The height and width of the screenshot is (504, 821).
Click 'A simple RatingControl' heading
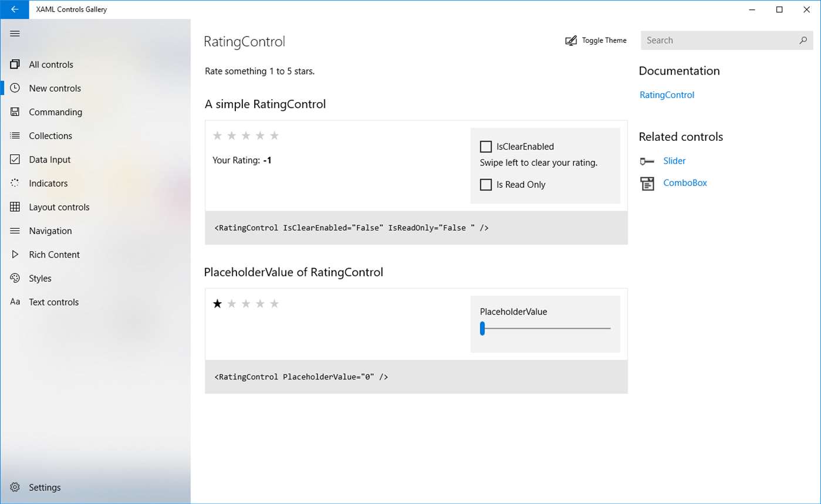pyautogui.click(x=265, y=104)
